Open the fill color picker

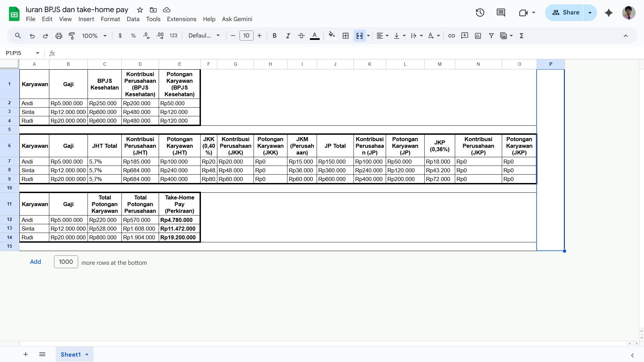(331, 36)
